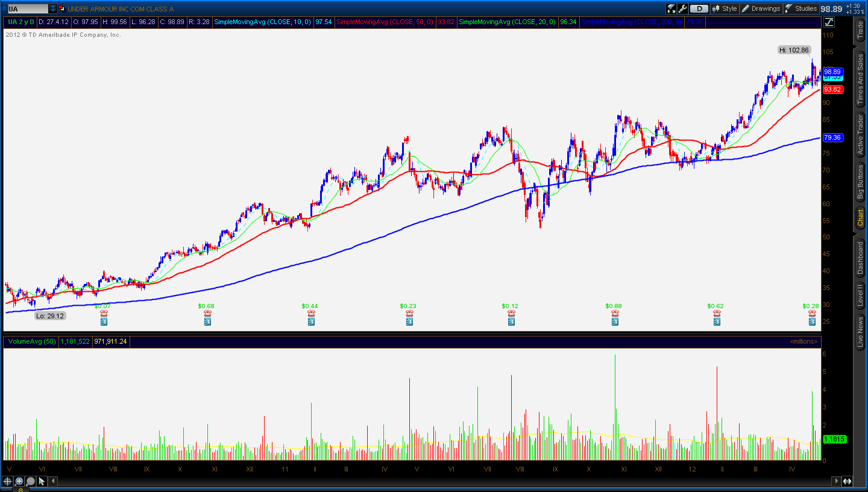The height and width of the screenshot is (492, 868).
Task: Click the millions volume unit label
Action: (804, 342)
